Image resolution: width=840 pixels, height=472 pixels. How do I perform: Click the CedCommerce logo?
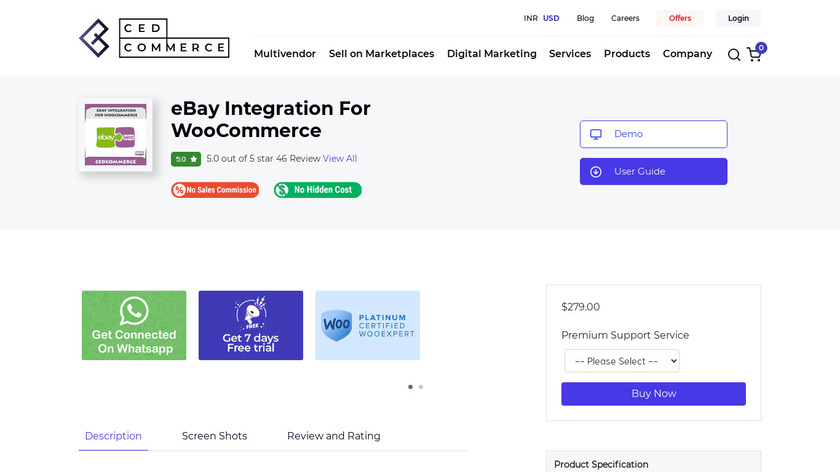154,38
